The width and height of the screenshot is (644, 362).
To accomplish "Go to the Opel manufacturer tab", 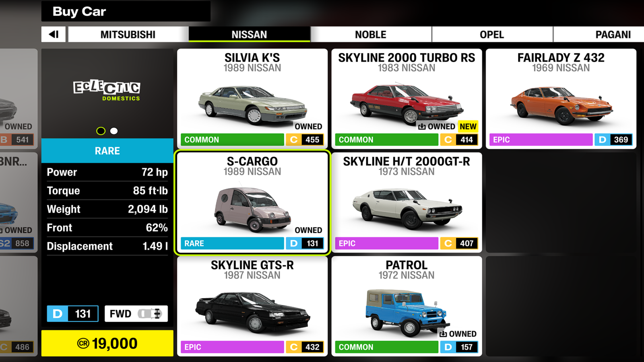I will (x=492, y=35).
